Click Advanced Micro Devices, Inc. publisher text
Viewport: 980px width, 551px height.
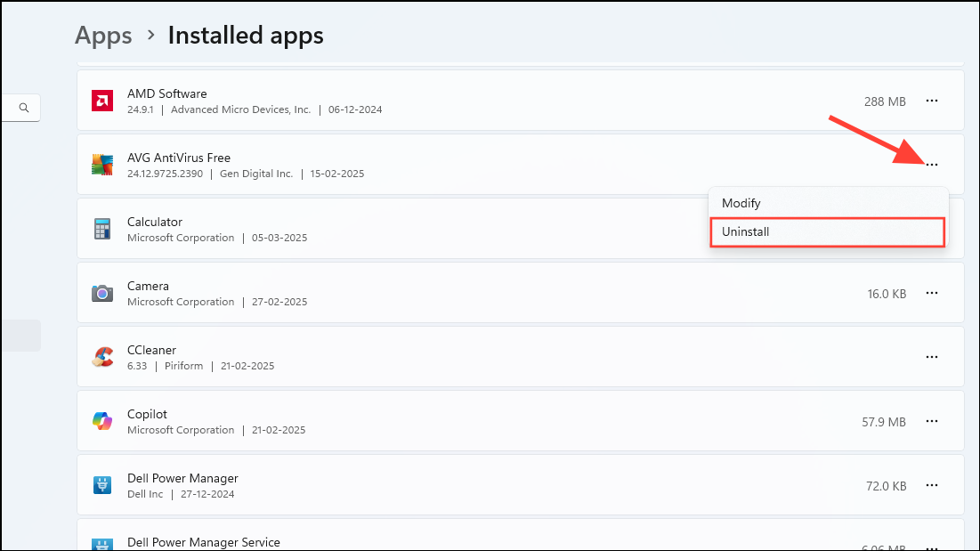point(240,109)
